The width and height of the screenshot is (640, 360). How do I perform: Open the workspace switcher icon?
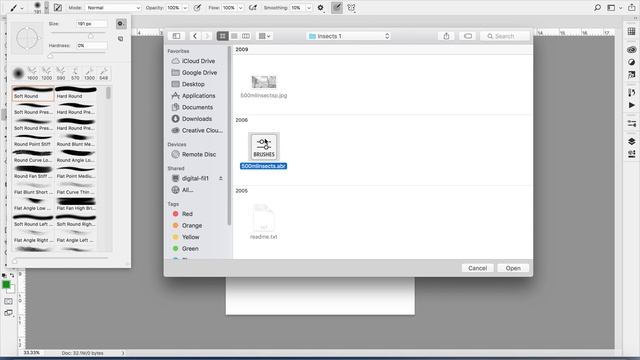(611, 8)
